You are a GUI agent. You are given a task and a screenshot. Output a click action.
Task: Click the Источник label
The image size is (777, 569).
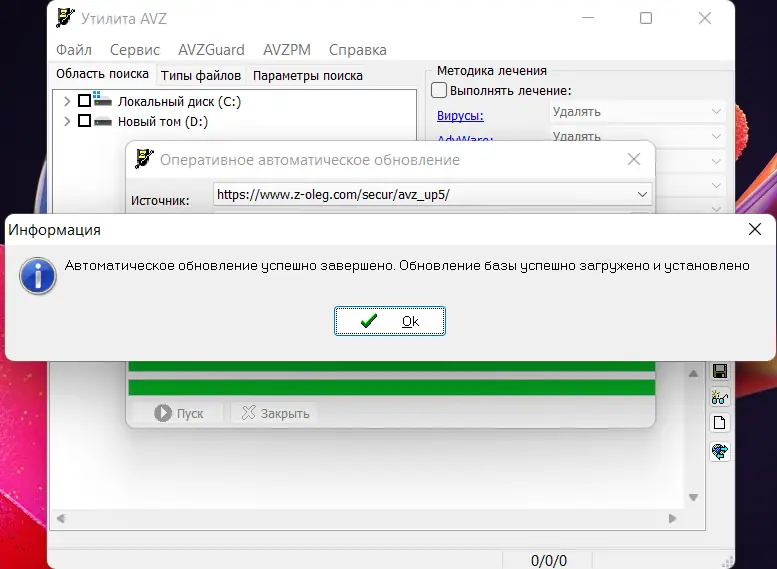[160, 201]
